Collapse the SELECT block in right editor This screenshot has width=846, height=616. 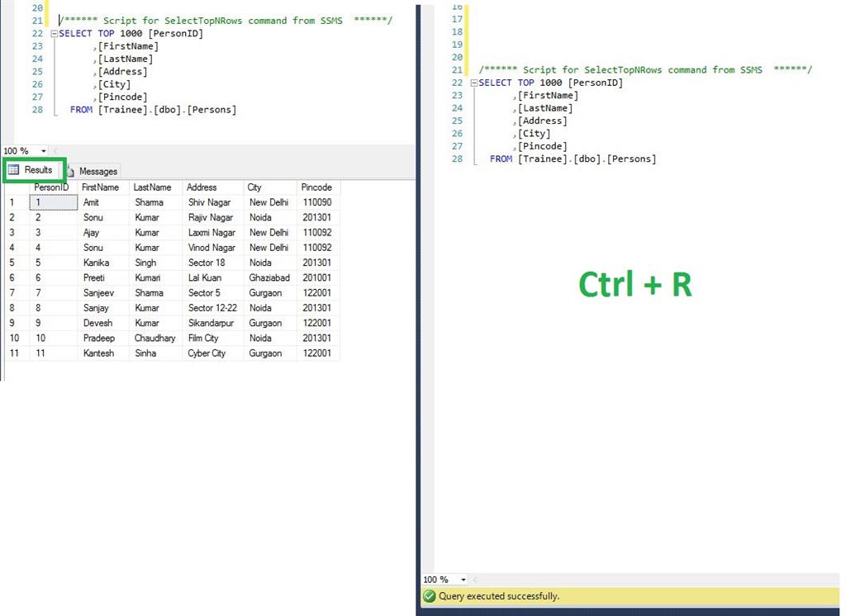coord(473,83)
